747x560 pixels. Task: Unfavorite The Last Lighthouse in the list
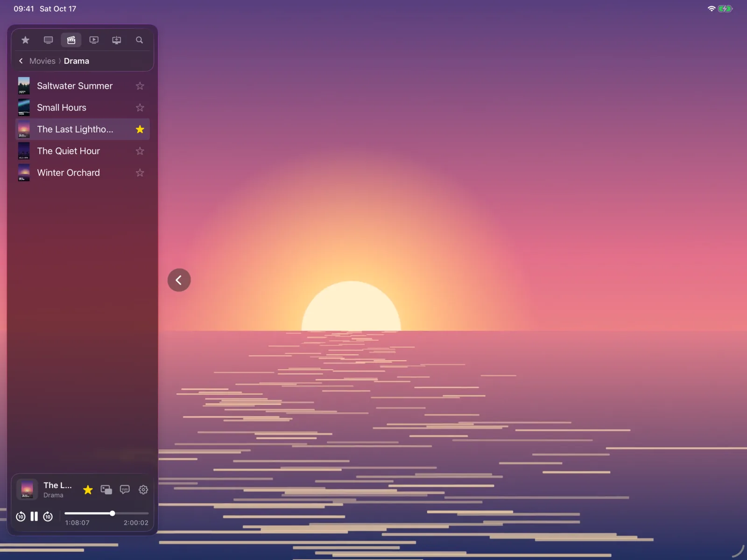coord(140,129)
